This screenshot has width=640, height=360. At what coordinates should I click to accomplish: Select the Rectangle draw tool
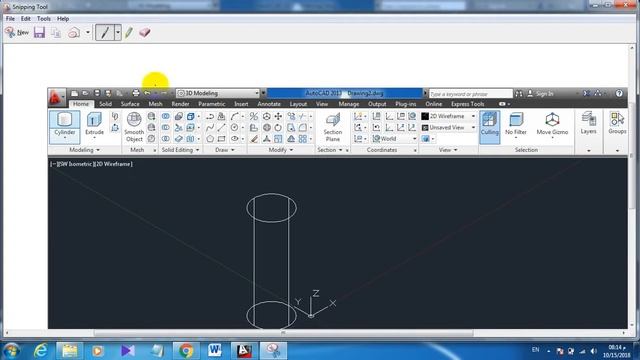(x=222, y=139)
